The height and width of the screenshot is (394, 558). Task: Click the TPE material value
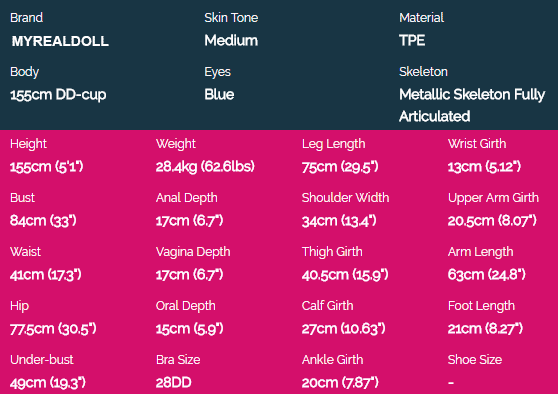pyautogui.click(x=412, y=40)
